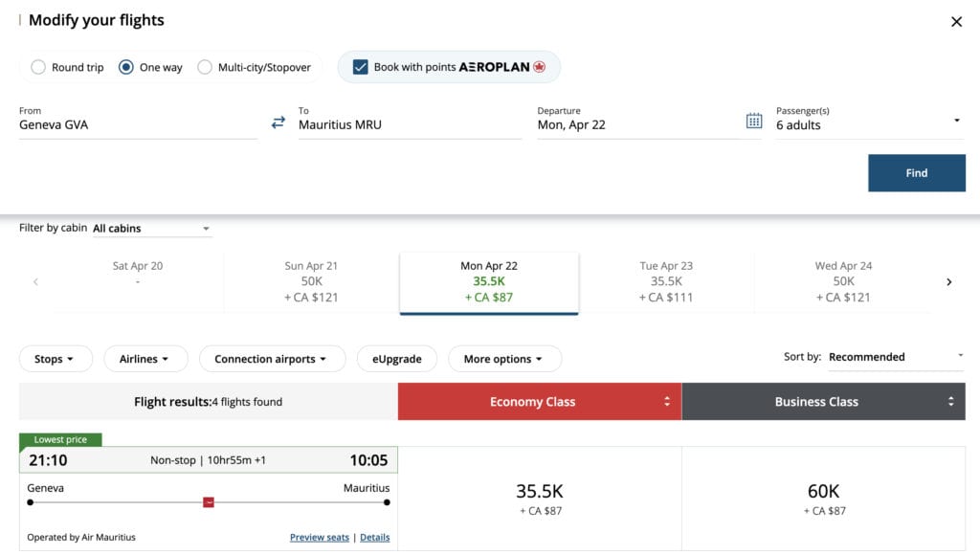Viewport: 980px width, 555px height.
Task: Uncheck Book with points
Action: tap(358, 66)
